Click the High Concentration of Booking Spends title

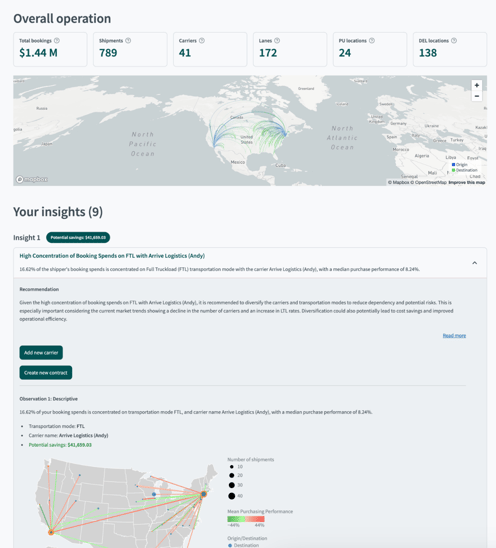[112, 256]
